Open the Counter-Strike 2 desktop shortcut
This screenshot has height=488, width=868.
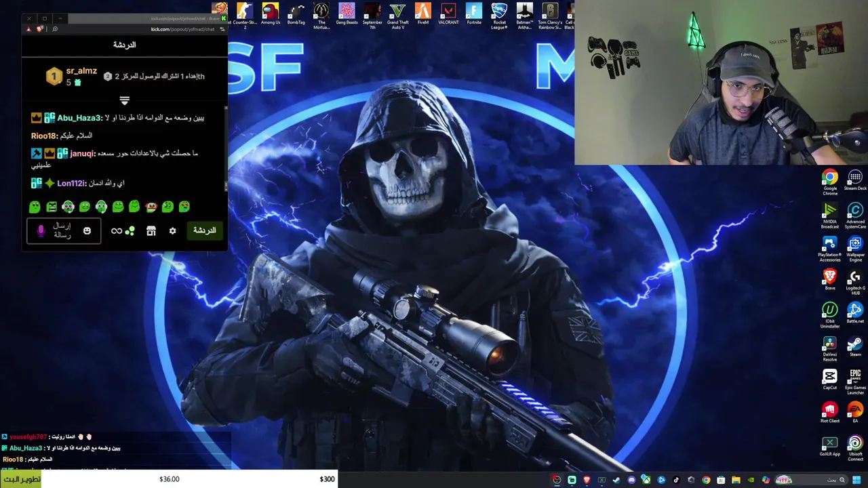(x=245, y=15)
